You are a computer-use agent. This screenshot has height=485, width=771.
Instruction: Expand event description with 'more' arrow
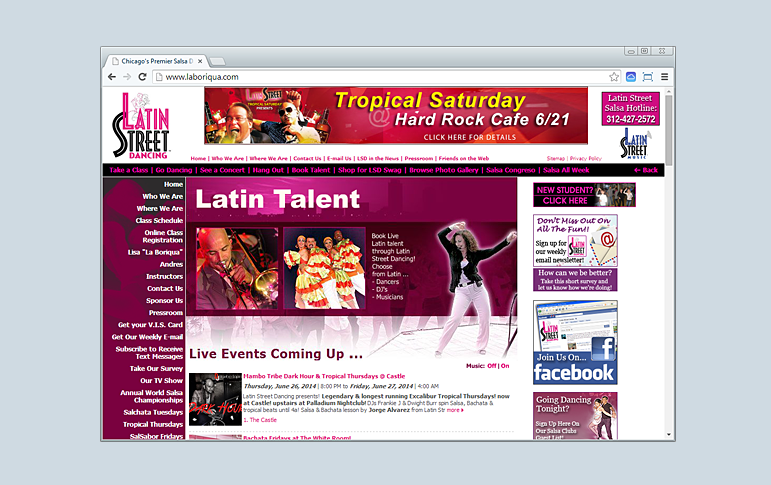pos(455,410)
